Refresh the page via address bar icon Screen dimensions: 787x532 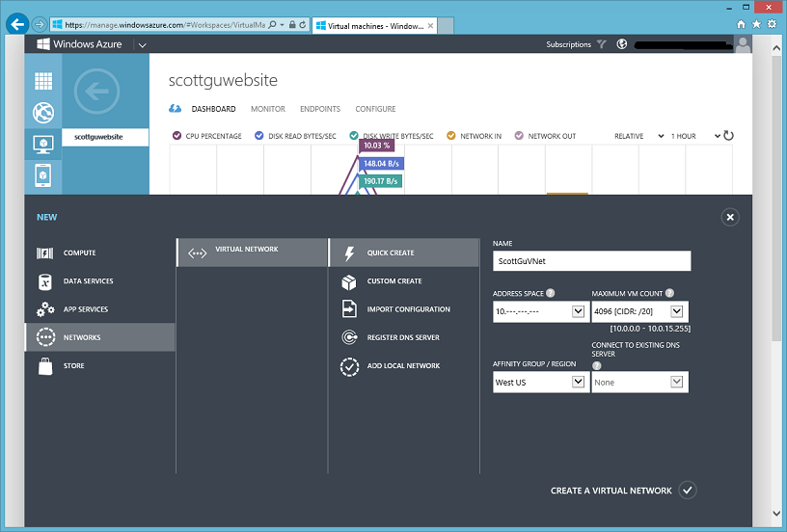[x=303, y=24]
